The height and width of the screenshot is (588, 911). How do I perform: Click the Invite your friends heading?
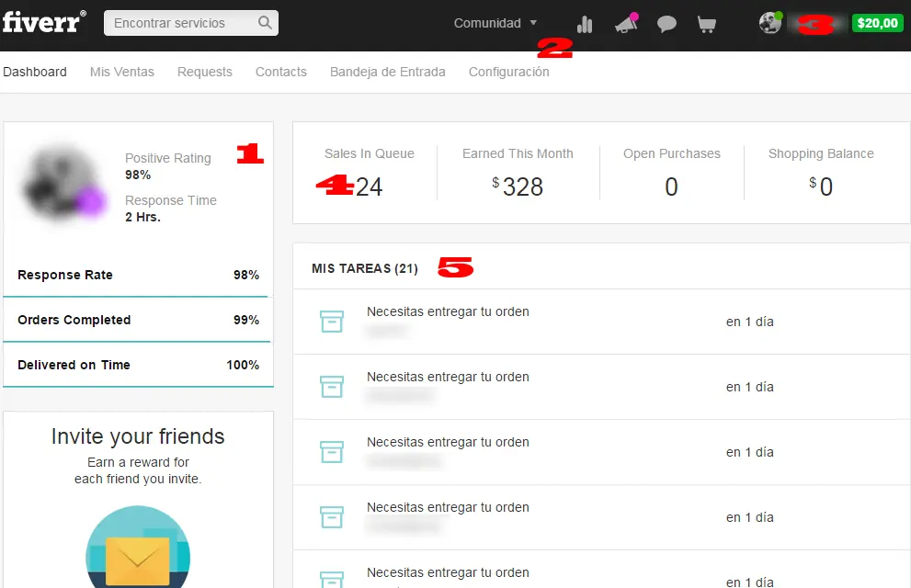pos(138,436)
